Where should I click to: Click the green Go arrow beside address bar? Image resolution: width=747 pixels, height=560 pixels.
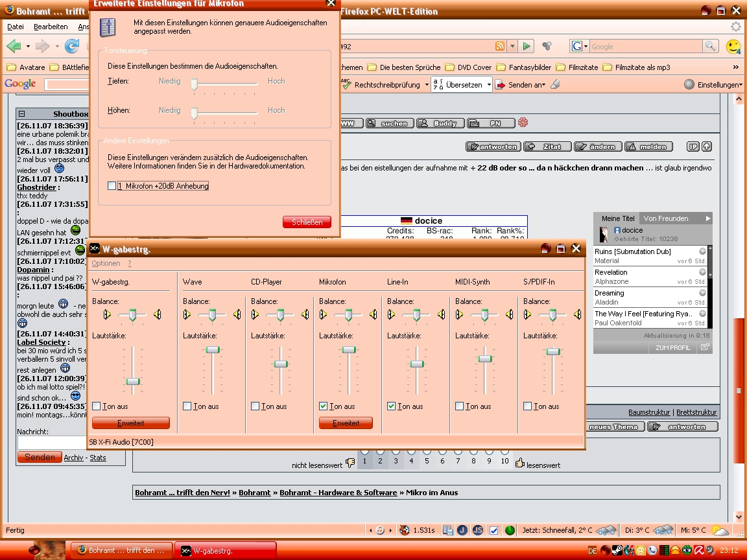[527, 46]
